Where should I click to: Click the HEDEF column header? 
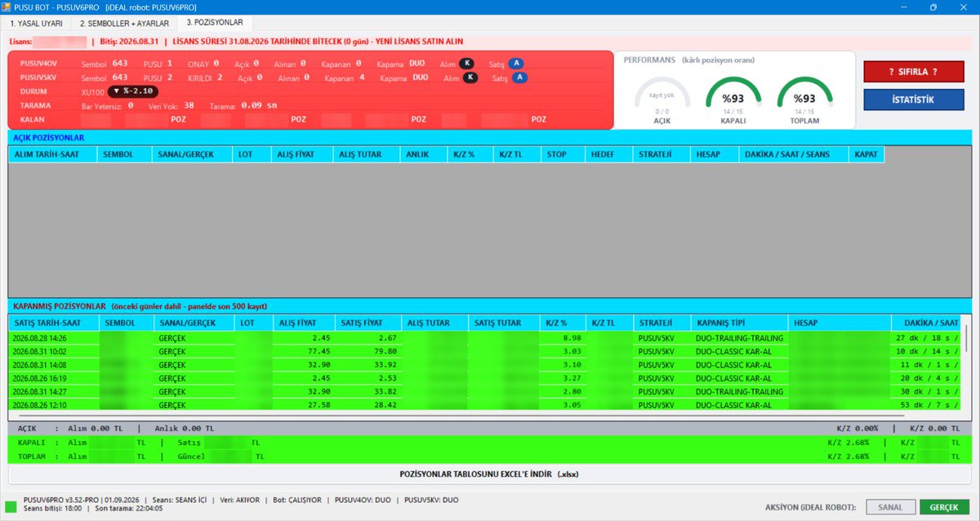[609, 154]
